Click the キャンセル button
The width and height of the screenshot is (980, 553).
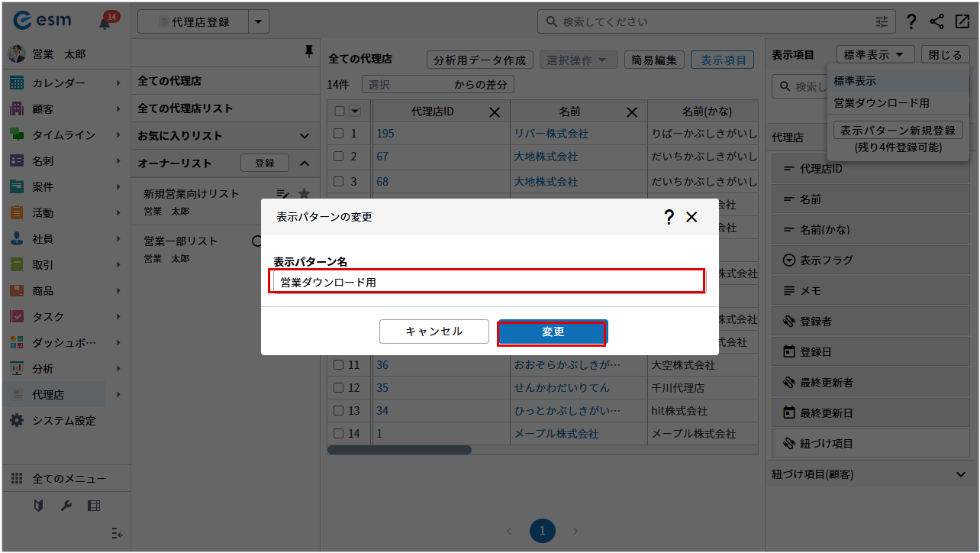(434, 331)
